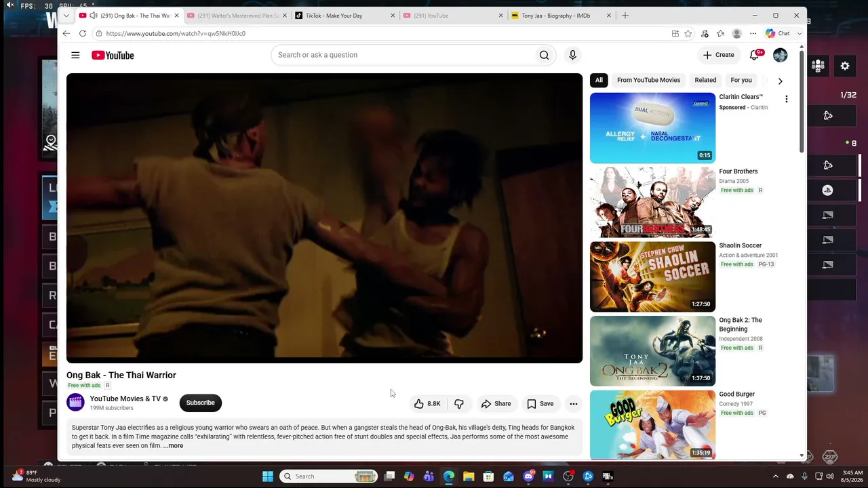Close the TikTok browser tab

[392, 16]
